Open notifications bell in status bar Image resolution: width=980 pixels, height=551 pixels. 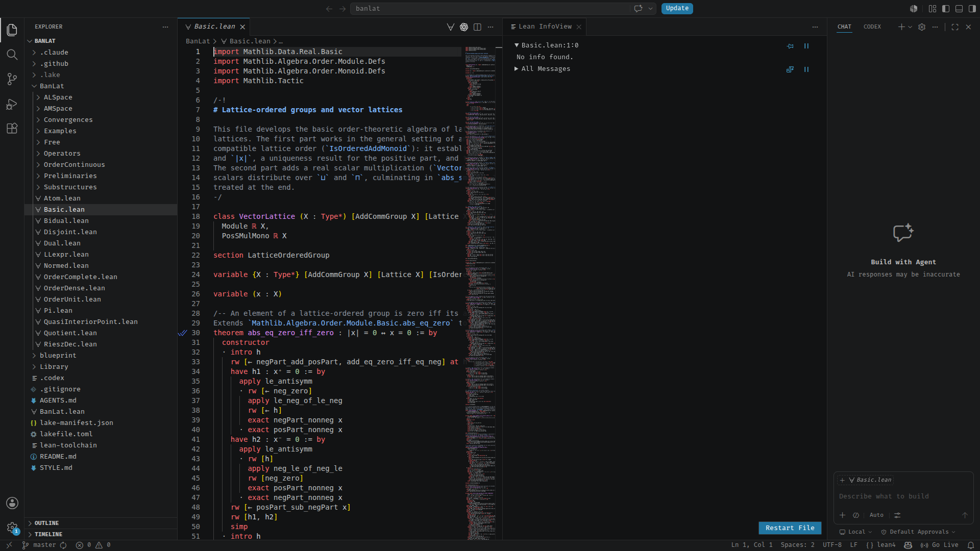point(971,545)
